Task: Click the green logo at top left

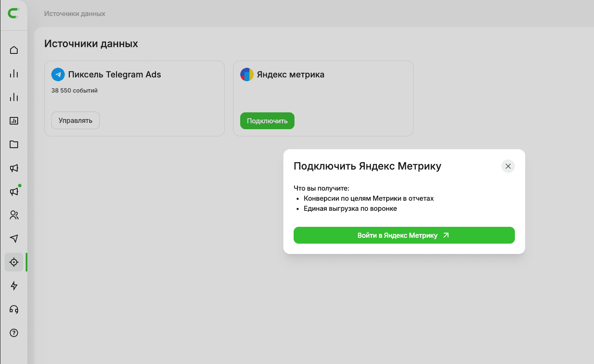Action: click(14, 13)
